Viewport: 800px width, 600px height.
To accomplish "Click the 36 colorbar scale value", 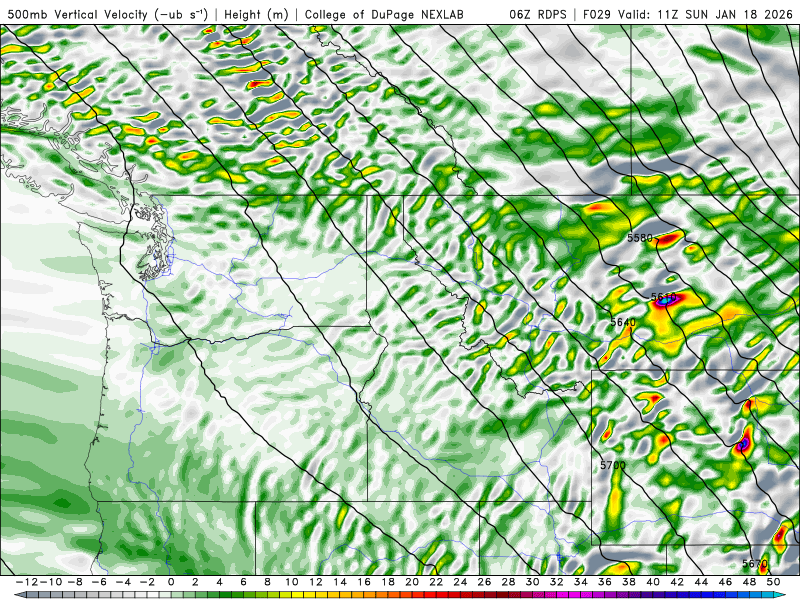I will (x=605, y=582).
